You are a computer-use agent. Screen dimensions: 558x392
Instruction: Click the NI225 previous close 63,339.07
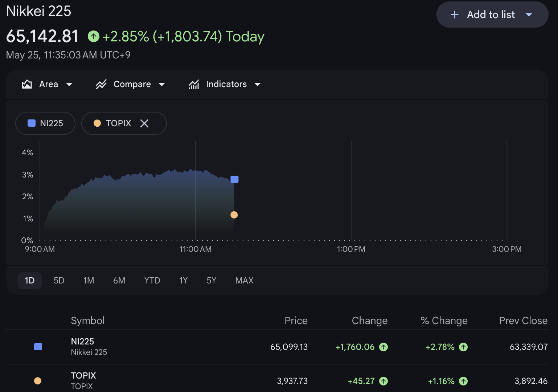pos(529,347)
